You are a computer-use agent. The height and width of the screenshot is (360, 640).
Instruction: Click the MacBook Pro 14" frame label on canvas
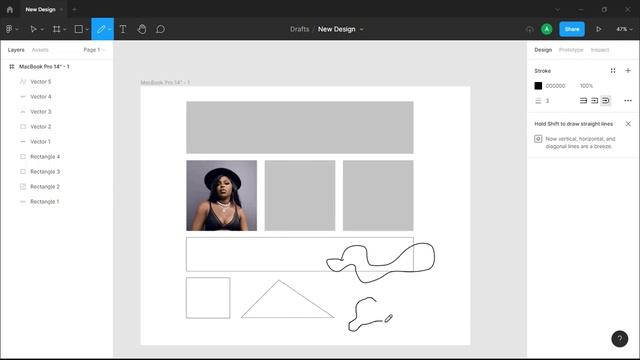[x=165, y=82]
